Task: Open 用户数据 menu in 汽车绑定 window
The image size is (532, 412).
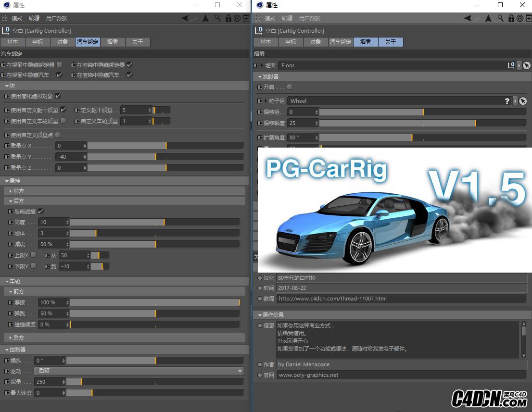Action: pyautogui.click(x=57, y=18)
